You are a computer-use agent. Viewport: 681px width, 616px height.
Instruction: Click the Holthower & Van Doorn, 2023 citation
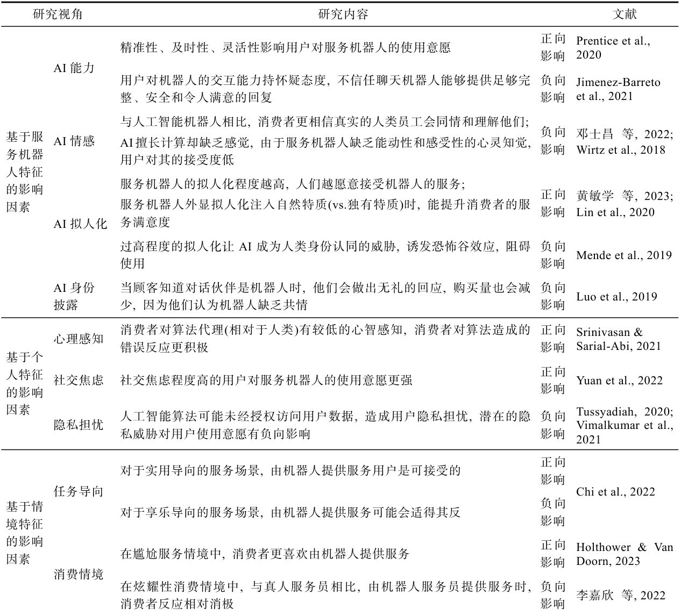coord(624,554)
